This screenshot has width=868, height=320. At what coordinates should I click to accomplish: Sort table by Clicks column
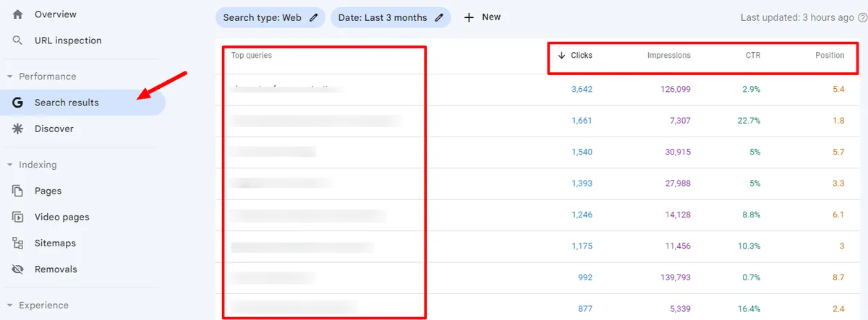point(582,55)
